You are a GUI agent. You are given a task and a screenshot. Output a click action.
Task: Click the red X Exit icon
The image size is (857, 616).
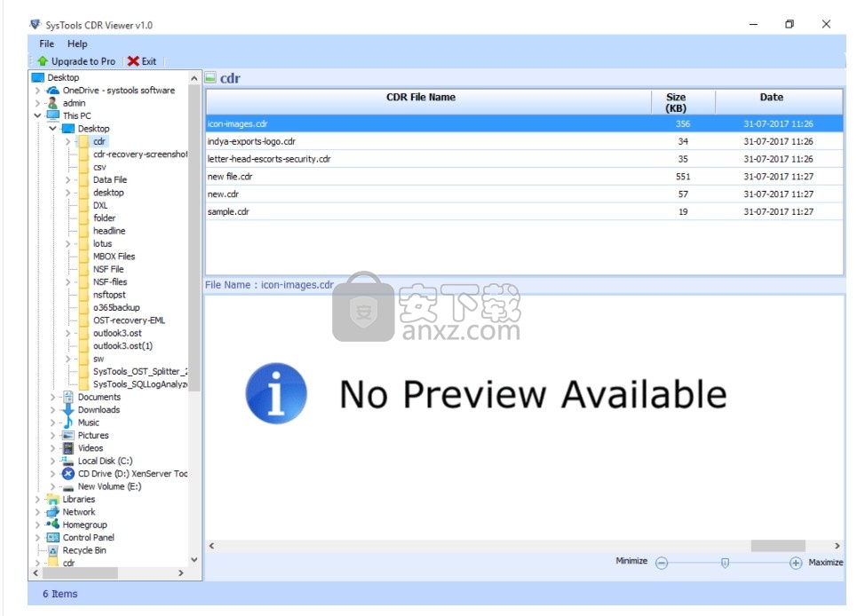tap(133, 61)
